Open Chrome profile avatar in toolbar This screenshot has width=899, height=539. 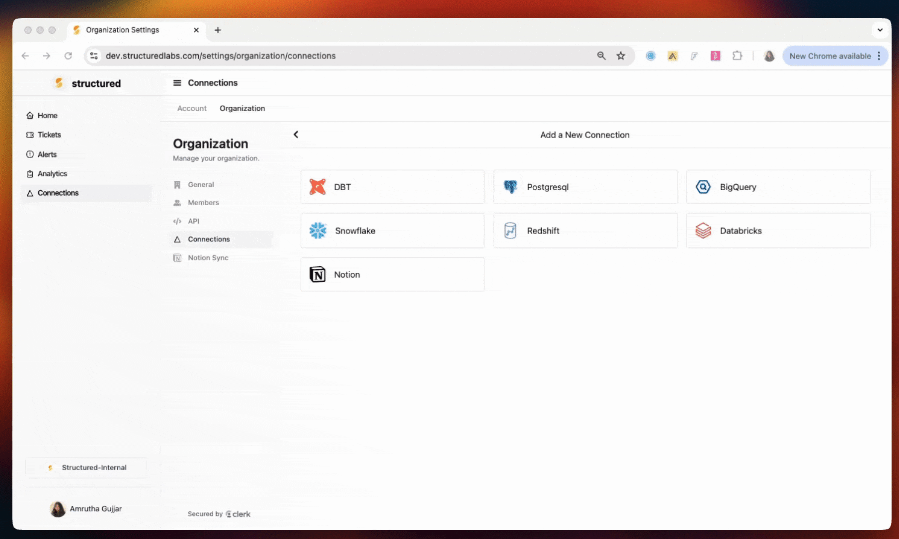(769, 56)
